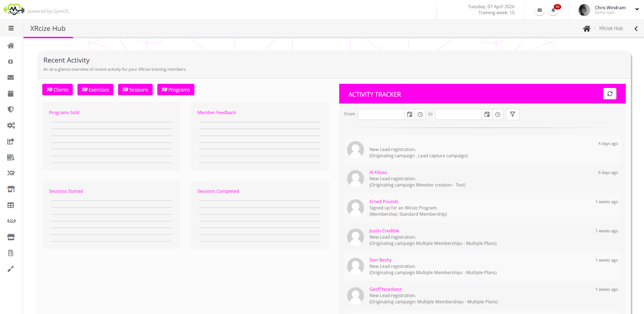644x314 pixels.
Task: Open the Clients tab button
Action: (x=58, y=90)
